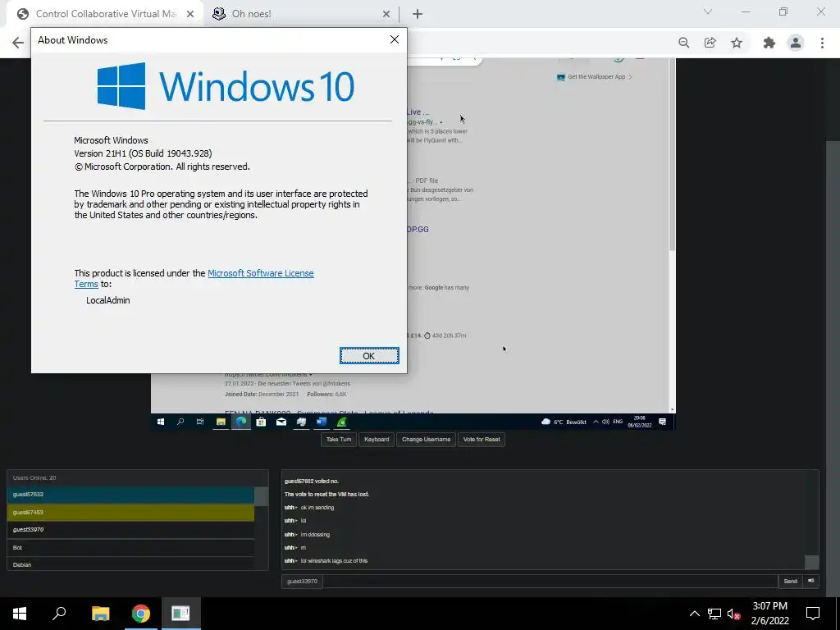Viewport: 840px width, 630px height.
Task: Click the Chrome icon on host taskbar
Action: point(141,614)
